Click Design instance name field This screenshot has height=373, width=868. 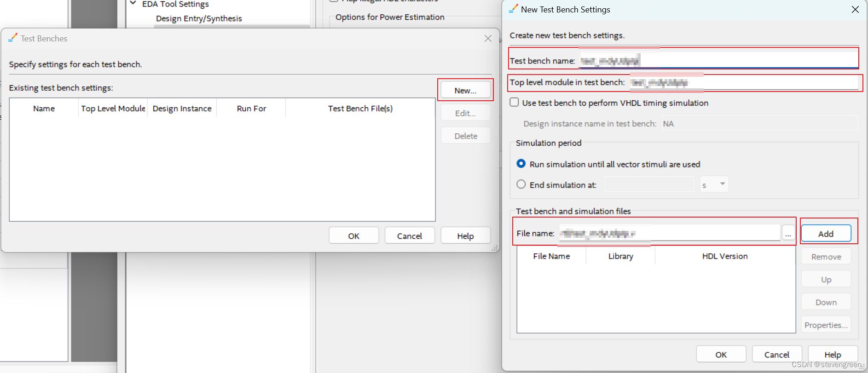pyautogui.click(x=759, y=123)
